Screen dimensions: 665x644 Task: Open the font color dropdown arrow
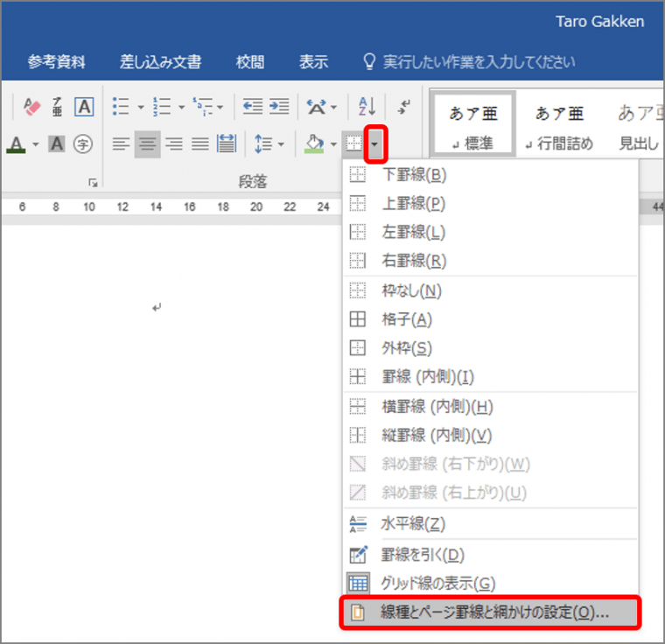tap(36, 144)
